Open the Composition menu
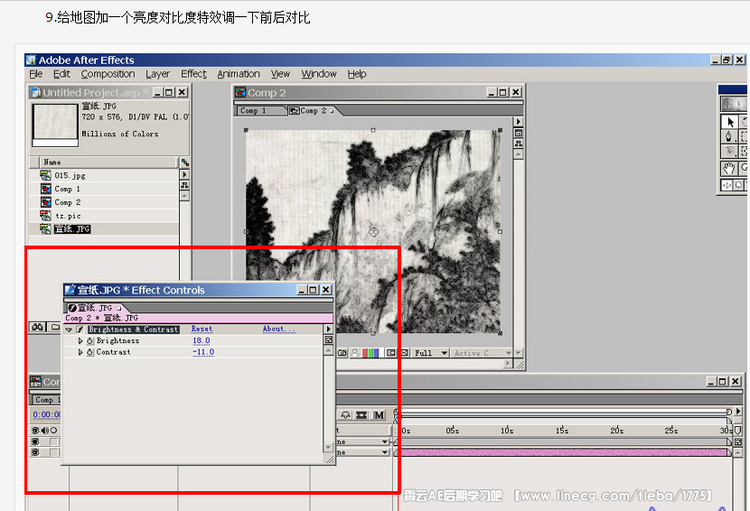750x511 pixels. tap(108, 74)
